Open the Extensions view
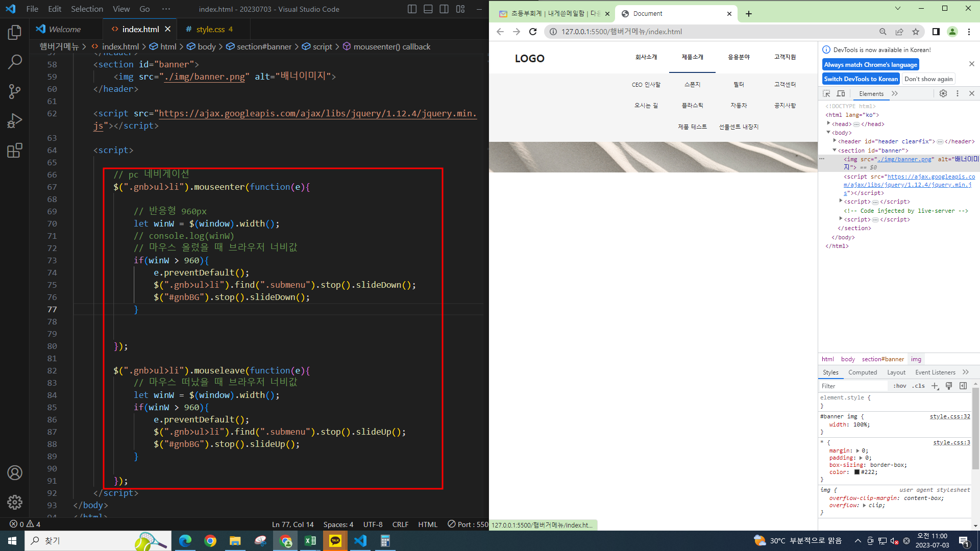 point(14,151)
